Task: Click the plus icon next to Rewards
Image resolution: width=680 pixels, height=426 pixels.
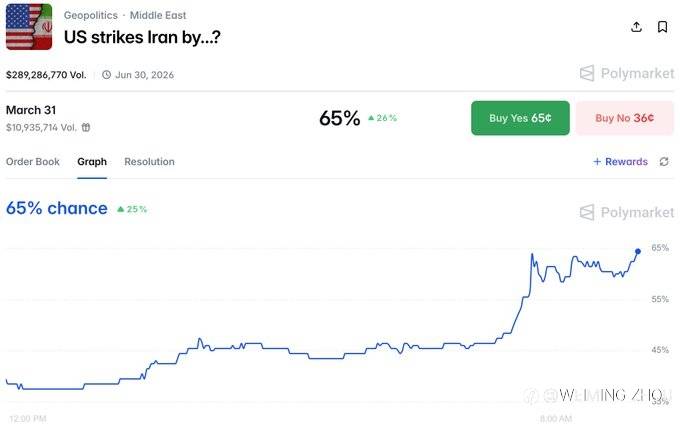Action: [597, 162]
